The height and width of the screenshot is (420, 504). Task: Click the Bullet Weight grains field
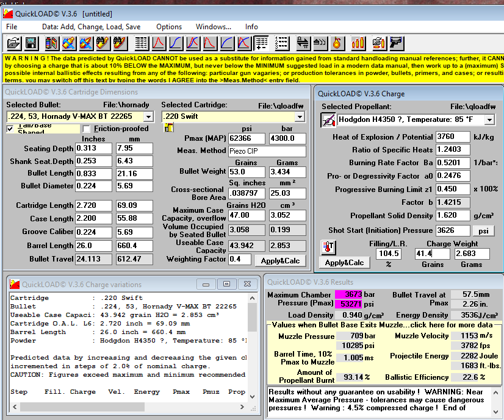(x=247, y=172)
